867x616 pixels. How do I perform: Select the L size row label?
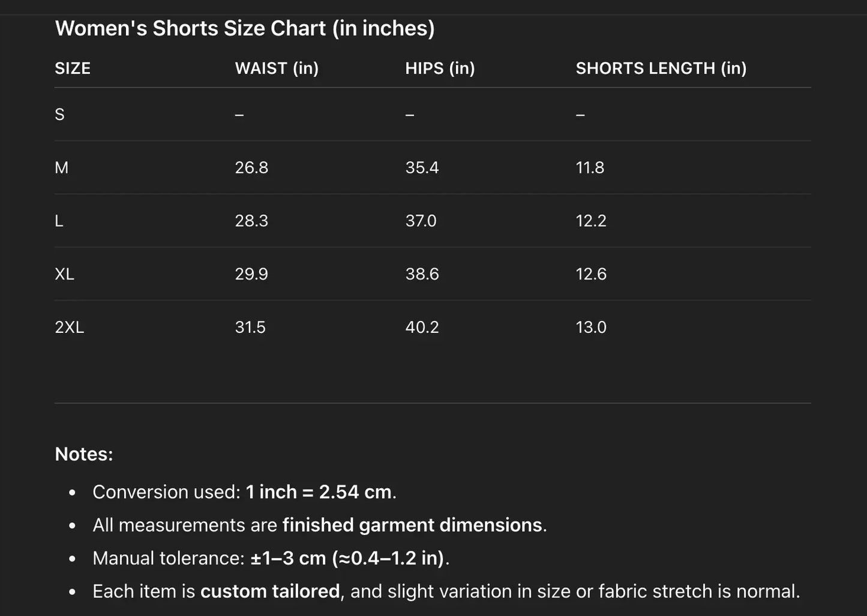pyautogui.click(x=59, y=221)
